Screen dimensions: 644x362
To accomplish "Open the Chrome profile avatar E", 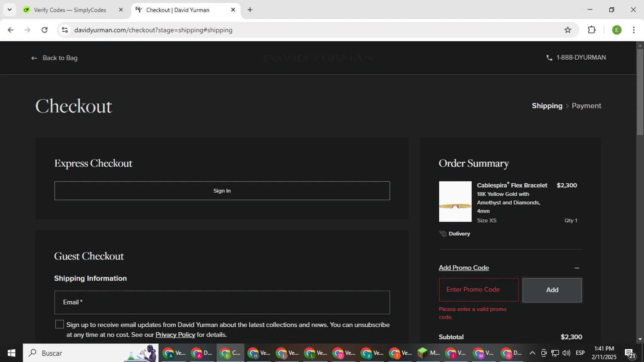I will [617, 30].
